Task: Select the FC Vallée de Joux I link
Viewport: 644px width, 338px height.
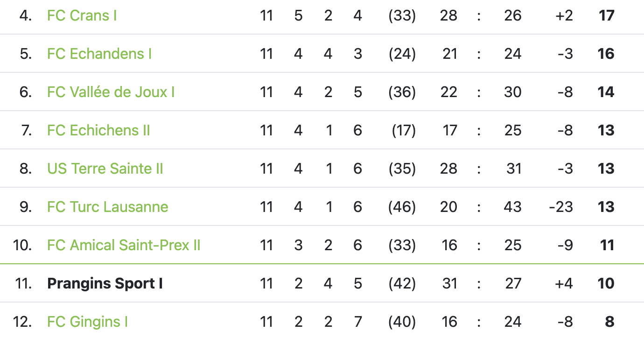Action: (x=111, y=92)
